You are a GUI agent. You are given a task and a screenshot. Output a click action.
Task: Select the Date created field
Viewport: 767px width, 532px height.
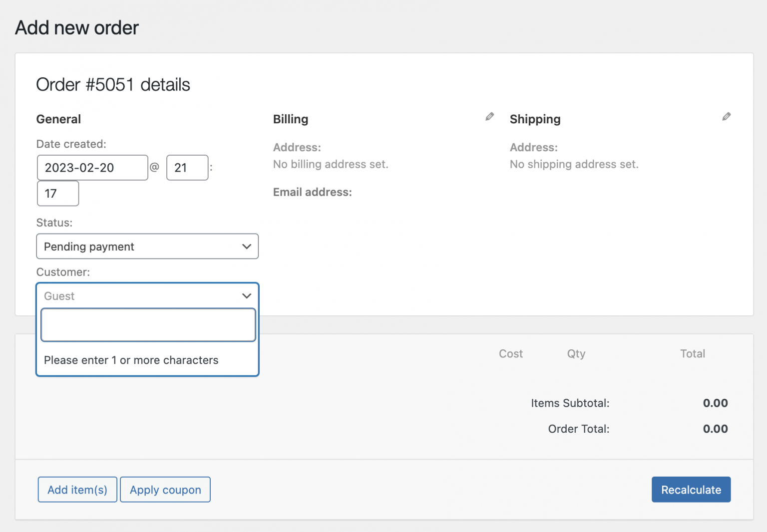click(92, 168)
